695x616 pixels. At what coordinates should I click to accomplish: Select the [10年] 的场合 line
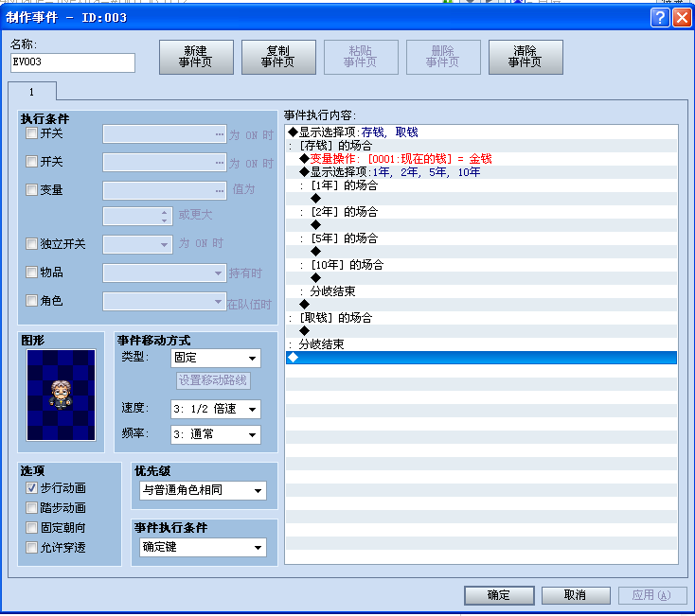tap(481, 265)
